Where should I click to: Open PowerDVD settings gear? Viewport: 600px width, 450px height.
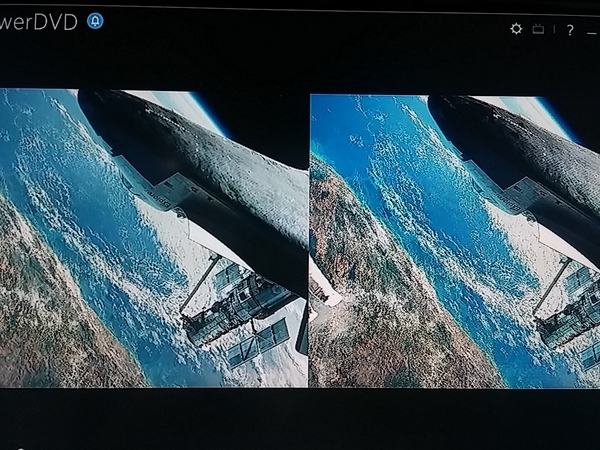(516, 29)
